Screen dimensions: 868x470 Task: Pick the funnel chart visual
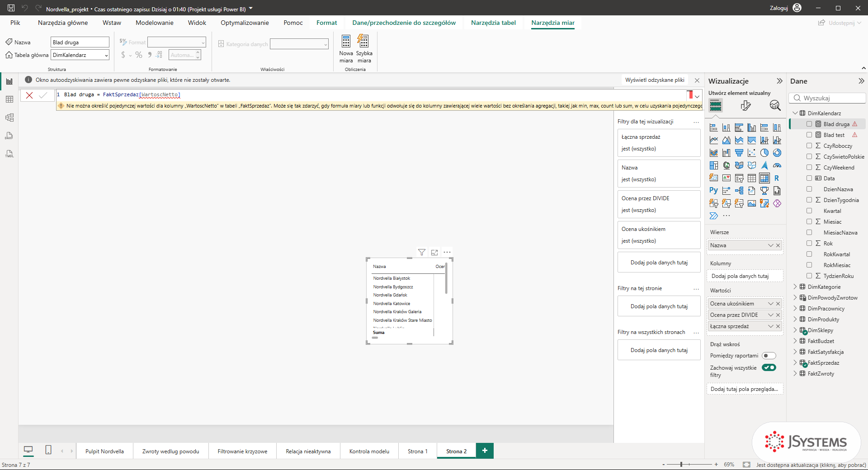[739, 153]
